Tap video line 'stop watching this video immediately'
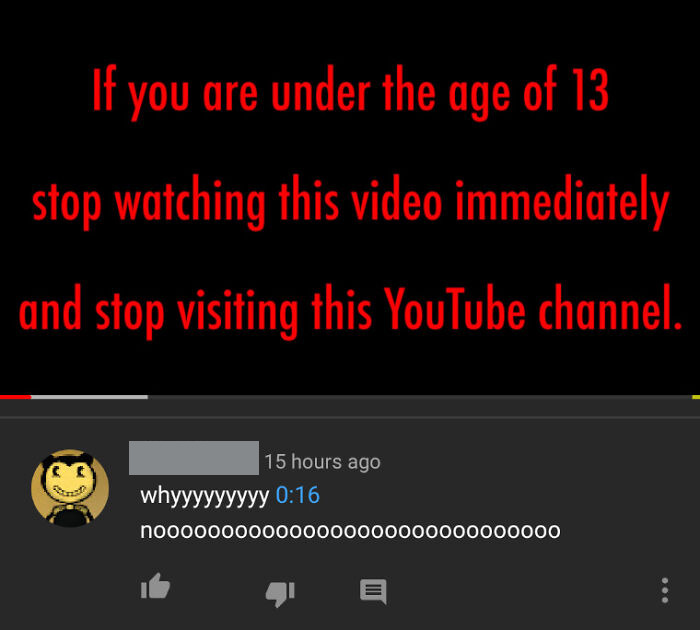 click(350, 202)
